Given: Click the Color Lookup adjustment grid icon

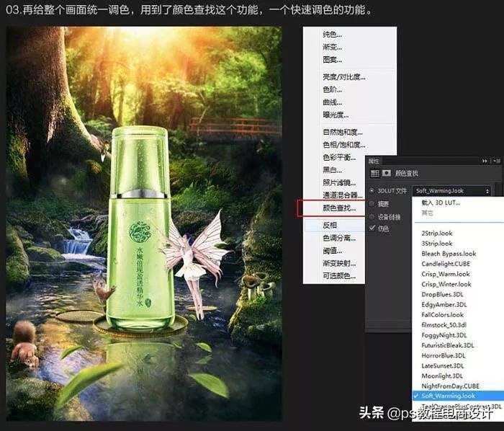Looking at the screenshot, I should tap(375, 174).
